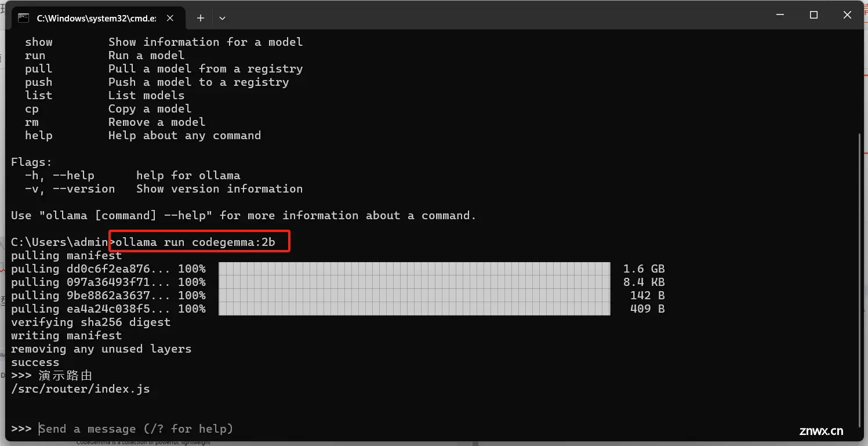The height and width of the screenshot is (446, 868).
Task: Click the '1.6 GB' size value
Action: coord(644,269)
